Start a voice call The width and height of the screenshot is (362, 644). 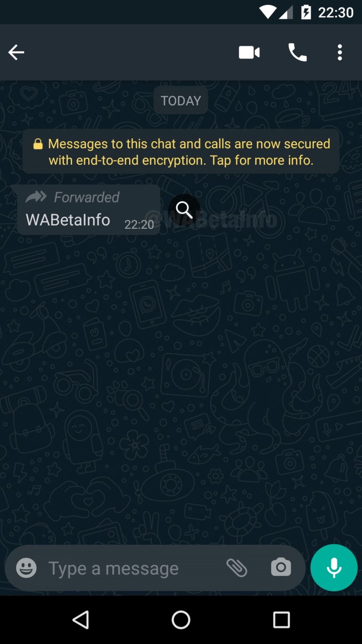(297, 52)
